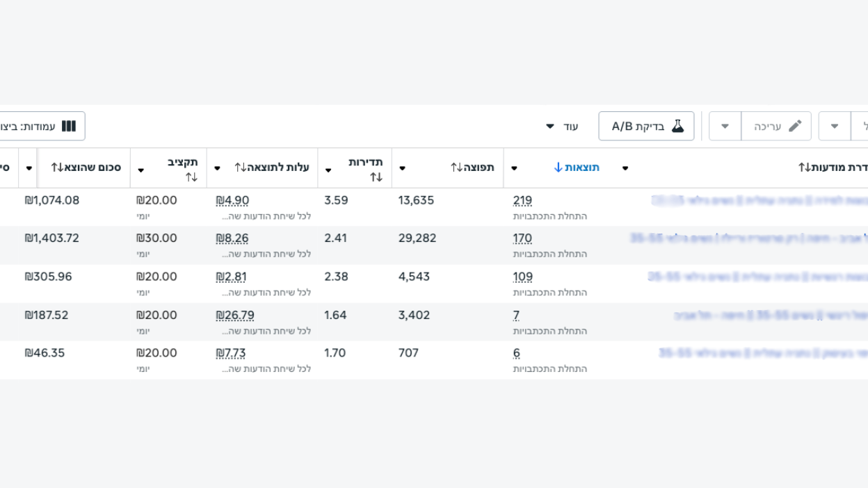Screen dimensions: 868x488
Task: Open תקציב column options arrow
Action: click(141, 170)
